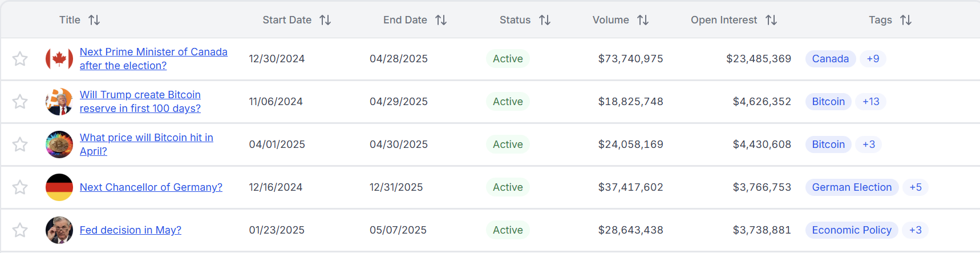Click the Canada tag chip
980x253 pixels.
coord(830,59)
